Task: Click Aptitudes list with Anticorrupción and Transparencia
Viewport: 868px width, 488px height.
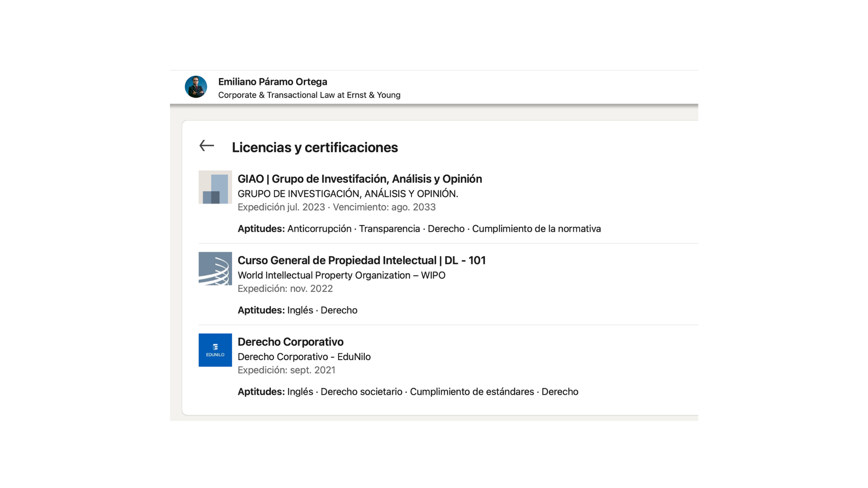Action: click(419, 229)
